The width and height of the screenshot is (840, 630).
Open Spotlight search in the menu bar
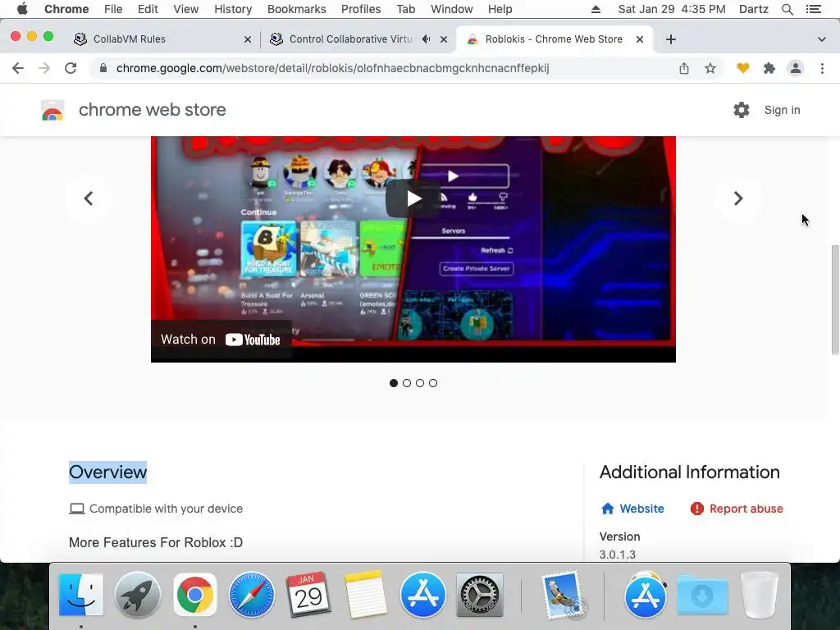point(787,9)
